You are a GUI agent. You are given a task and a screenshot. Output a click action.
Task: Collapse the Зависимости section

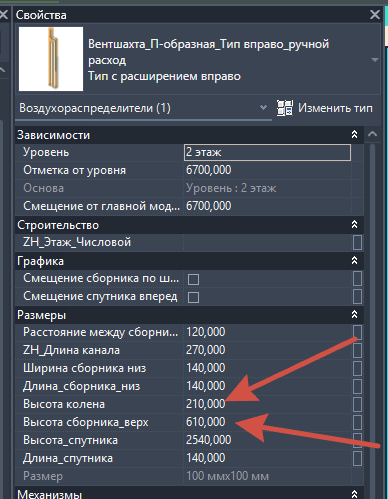(x=354, y=135)
